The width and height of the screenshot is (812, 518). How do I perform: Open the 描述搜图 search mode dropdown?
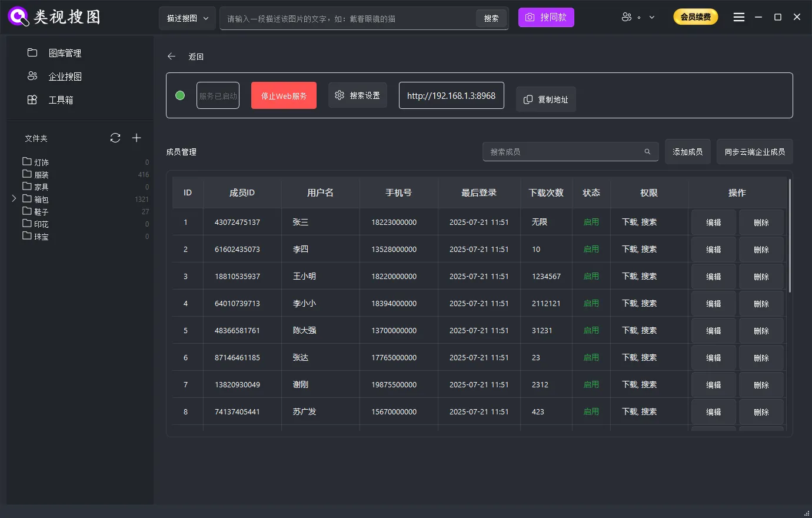[x=187, y=18]
